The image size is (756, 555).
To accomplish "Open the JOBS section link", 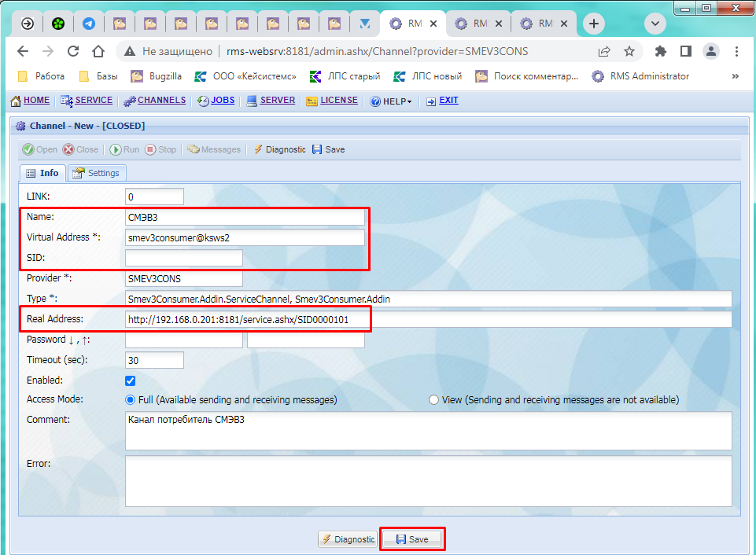I will [x=216, y=100].
